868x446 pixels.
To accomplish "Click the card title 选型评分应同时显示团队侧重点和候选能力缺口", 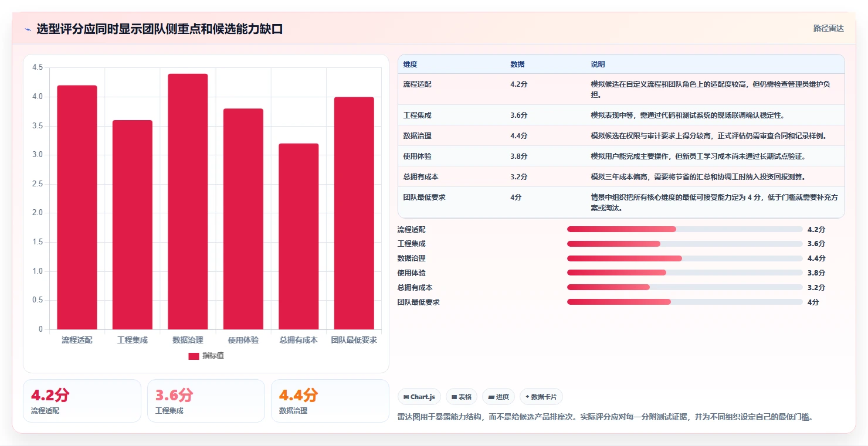I will pyautogui.click(x=160, y=29).
